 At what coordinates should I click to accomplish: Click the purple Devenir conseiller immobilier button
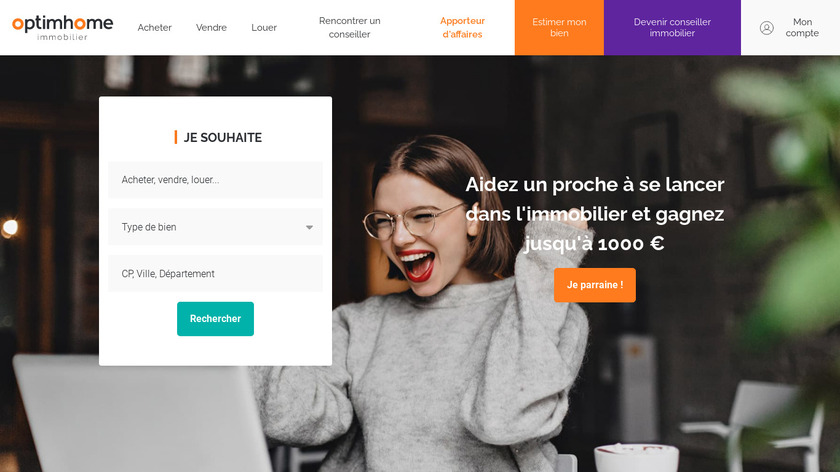(672, 27)
